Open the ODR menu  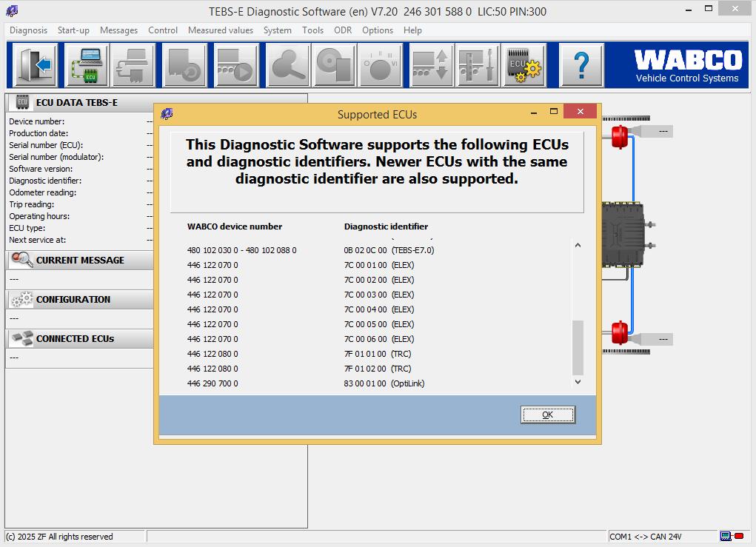coord(342,30)
